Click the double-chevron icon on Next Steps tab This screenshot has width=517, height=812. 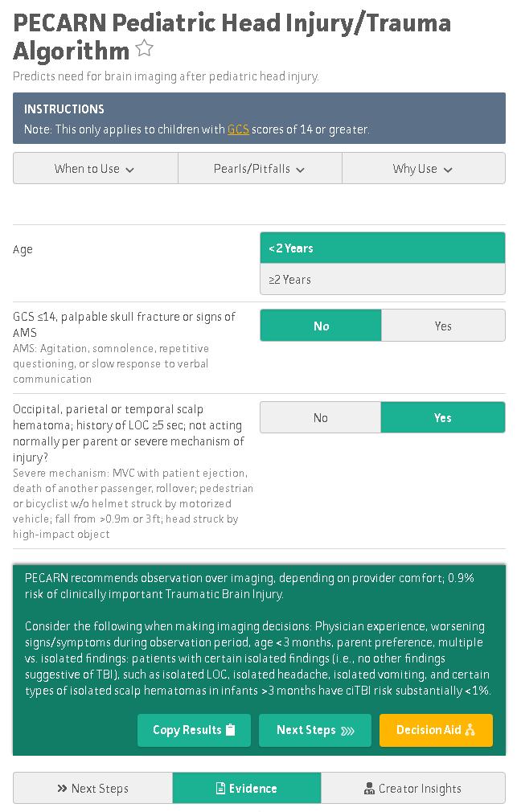[x=62, y=789]
